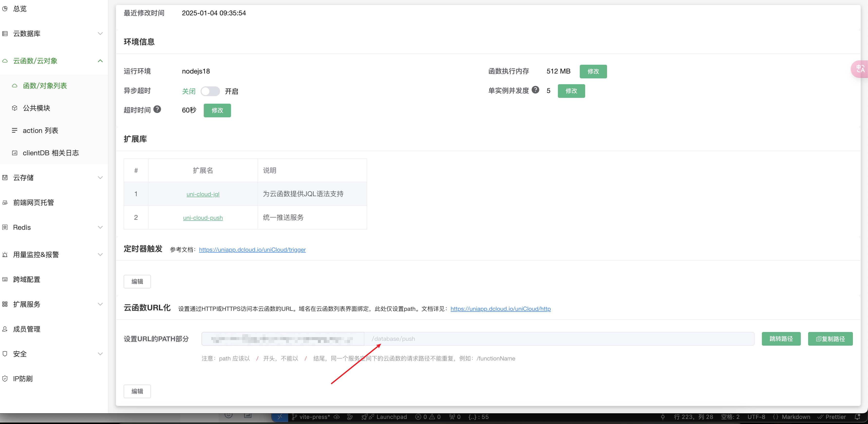Expand the 用量监控&报警 menu chevron
This screenshot has width=868, height=424.
(100, 255)
